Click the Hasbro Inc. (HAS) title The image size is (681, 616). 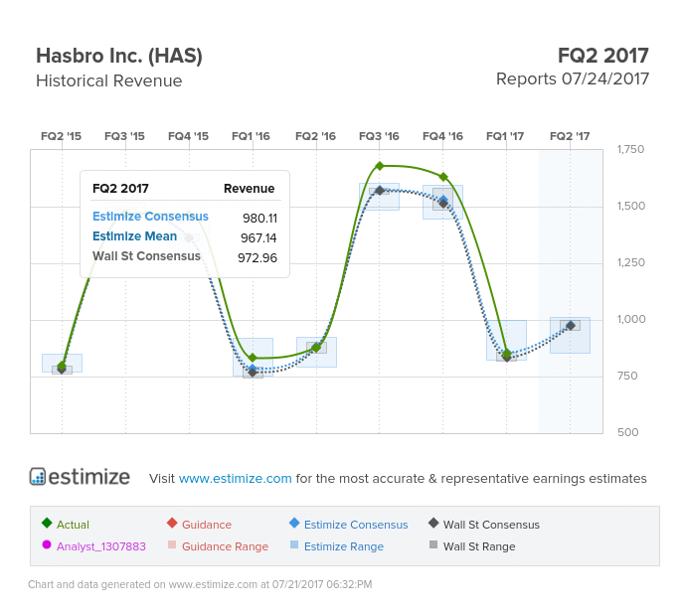point(119,56)
